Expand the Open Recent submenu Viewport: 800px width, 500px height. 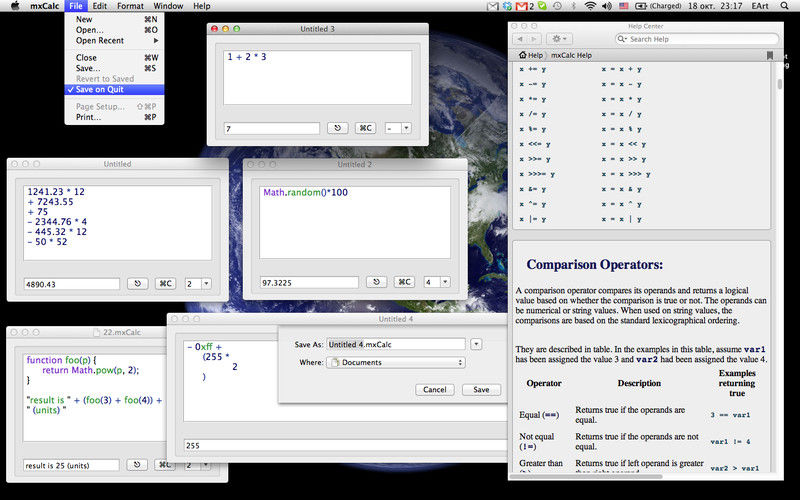[x=114, y=40]
